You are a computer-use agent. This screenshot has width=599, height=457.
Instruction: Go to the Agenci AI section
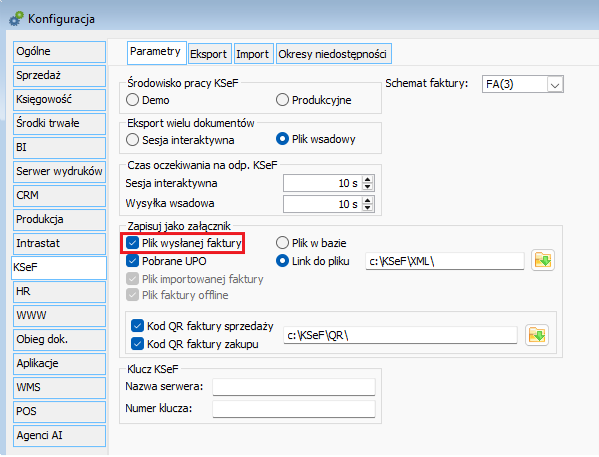59,436
